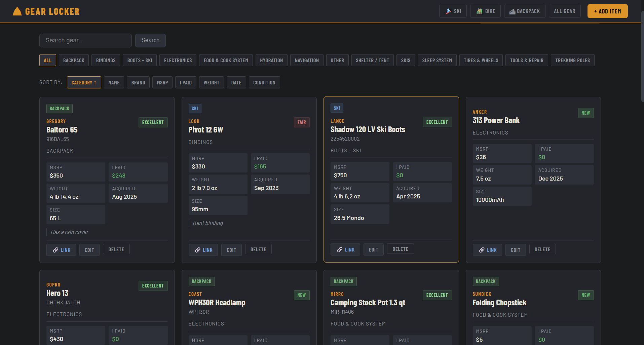Click the link chain icon on Baltoro 65 card
This screenshot has height=345, width=644.
coord(55,250)
